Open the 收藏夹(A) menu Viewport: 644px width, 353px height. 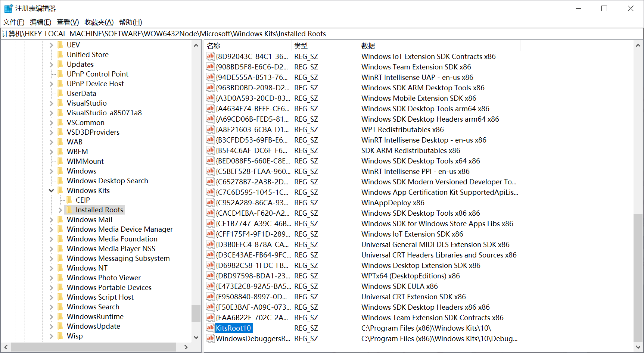tap(99, 22)
